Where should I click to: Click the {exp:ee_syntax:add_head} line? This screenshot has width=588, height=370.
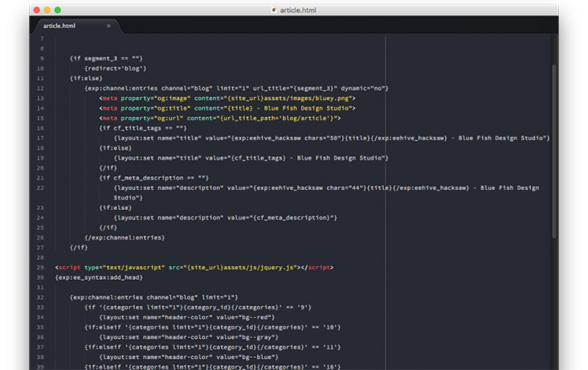[99, 277]
